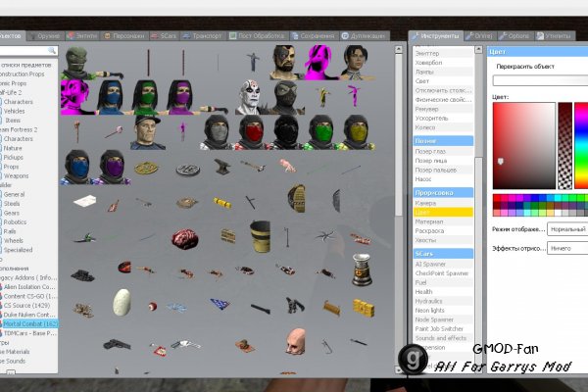Choose the Колесо tool
This screenshot has height=392, width=588.
coord(443,127)
